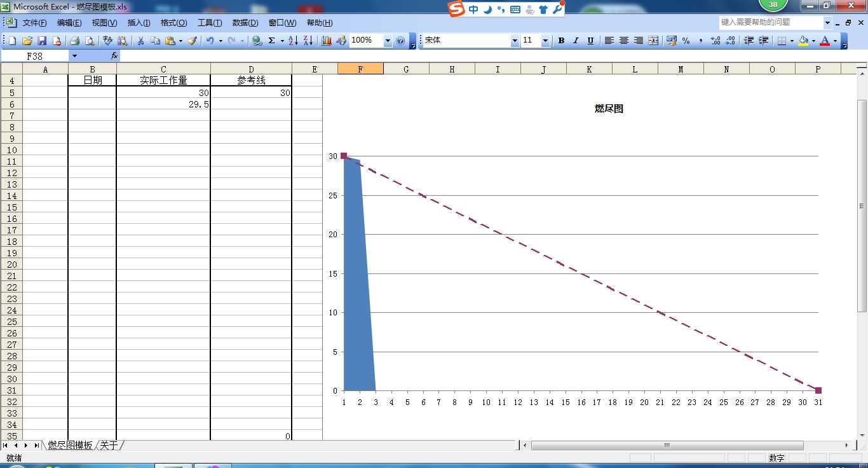
Task: Toggle left text alignment
Action: coord(609,41)
